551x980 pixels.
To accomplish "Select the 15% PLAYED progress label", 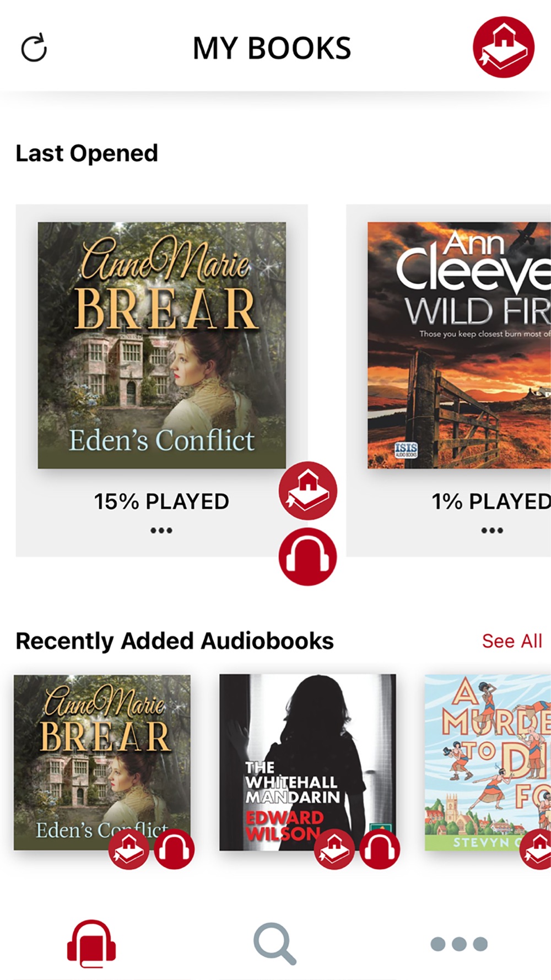I will click(x=161, y=502).
